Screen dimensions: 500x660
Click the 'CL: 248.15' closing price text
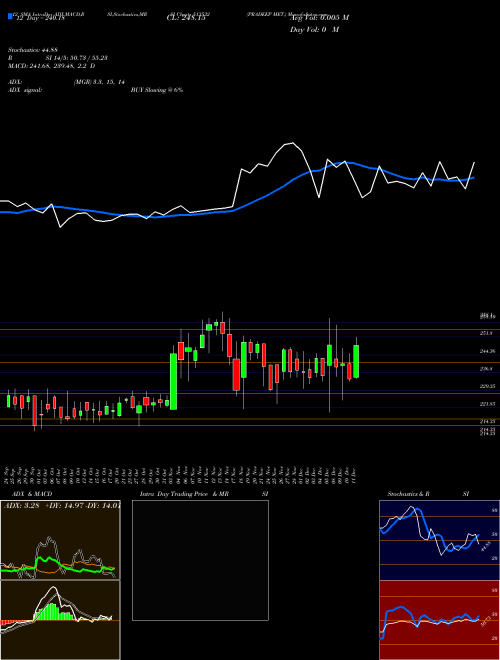pyautogui.click(x=186, y=18)
